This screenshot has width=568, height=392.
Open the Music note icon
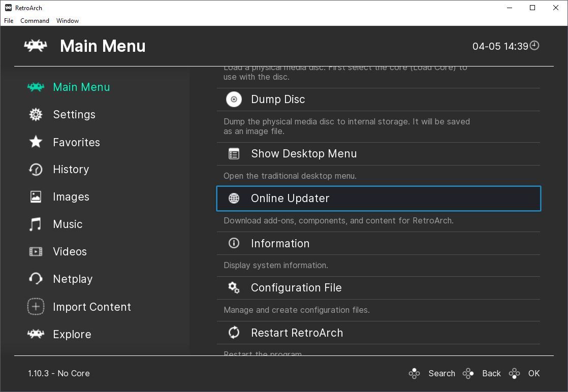coord(36,224)
